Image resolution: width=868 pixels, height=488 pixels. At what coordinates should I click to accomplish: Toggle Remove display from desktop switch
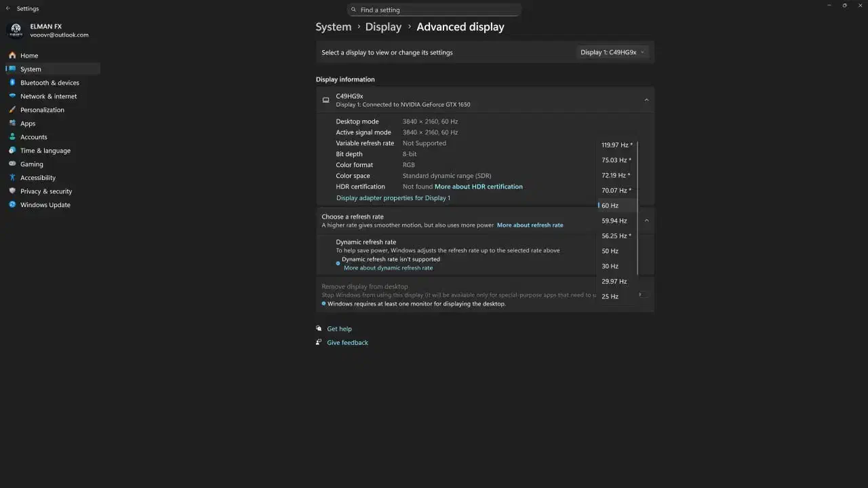(643, 295)
